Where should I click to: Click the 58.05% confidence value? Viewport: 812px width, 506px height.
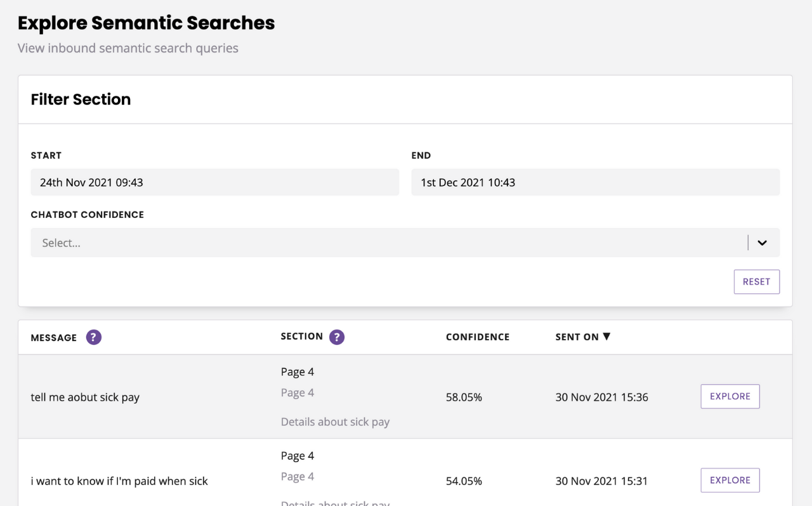(x=464, y=397)
